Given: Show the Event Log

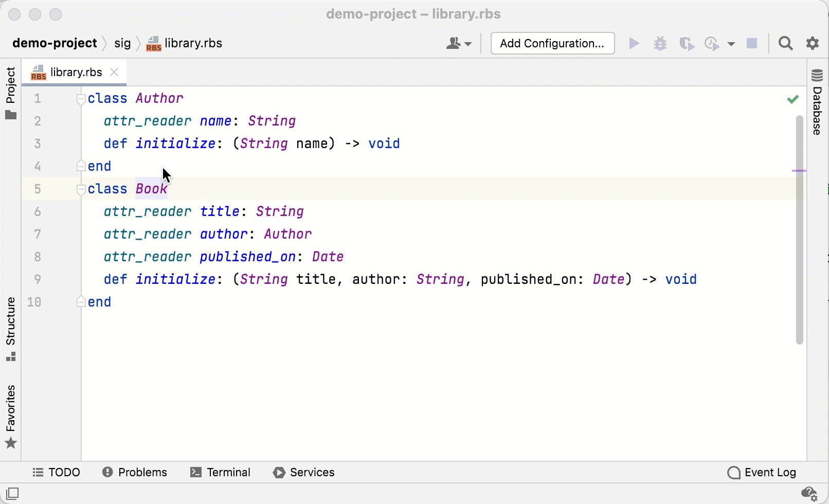Looking at the screenshot, I should (x=762, y=472).
